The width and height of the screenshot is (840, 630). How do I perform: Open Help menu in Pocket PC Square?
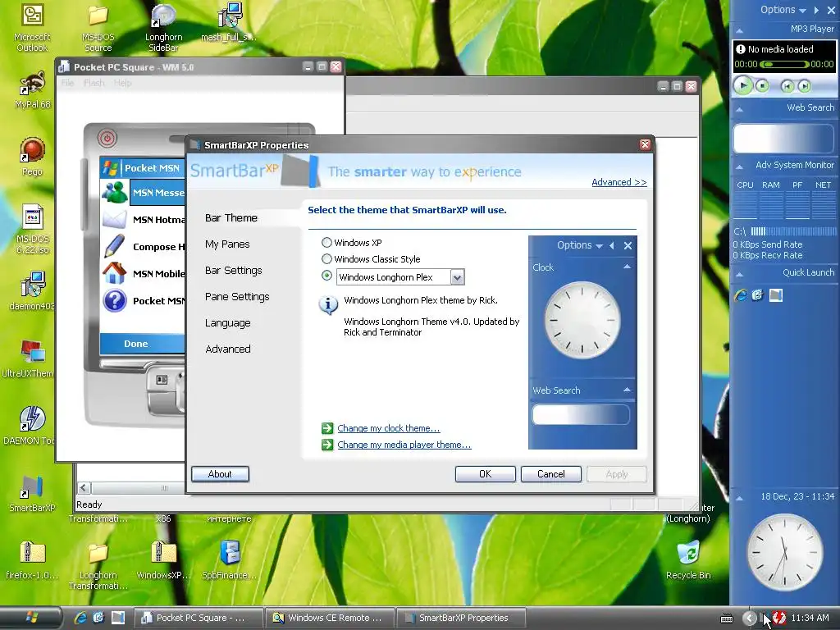[122, 83]
